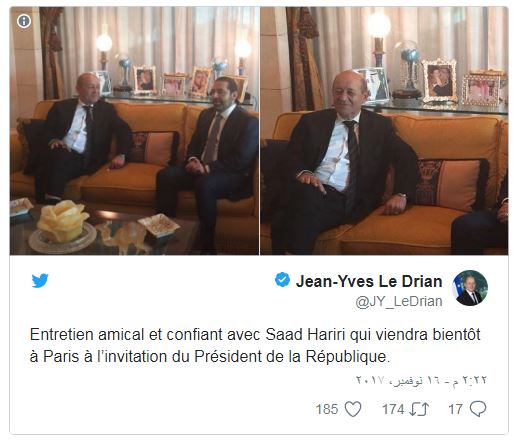
Task: Open the @JY_LeDrian handle link
Action: click(399, 301)
